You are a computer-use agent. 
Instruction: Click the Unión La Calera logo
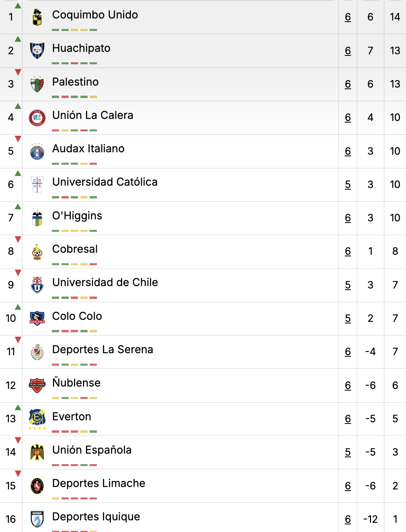coord(37,118)
